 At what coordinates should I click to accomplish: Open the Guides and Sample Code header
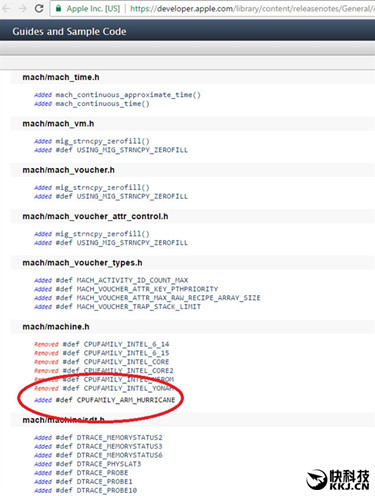pos(69,31)
